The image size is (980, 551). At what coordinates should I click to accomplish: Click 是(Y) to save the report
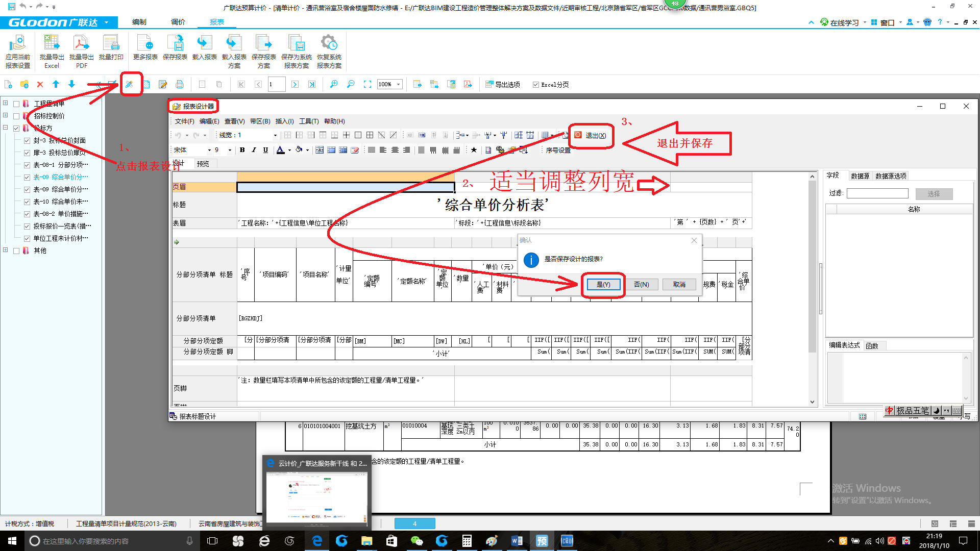click(603, 285)
